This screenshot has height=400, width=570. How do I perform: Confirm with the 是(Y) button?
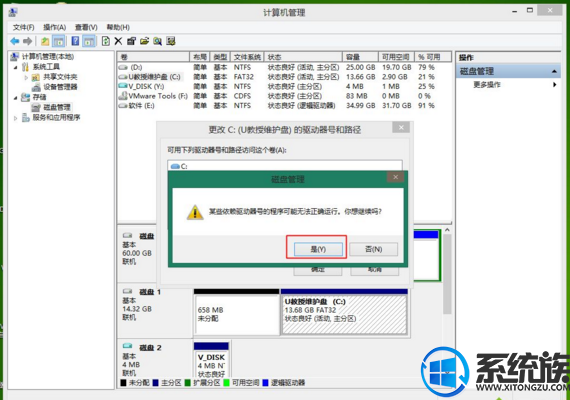[318, 249]
